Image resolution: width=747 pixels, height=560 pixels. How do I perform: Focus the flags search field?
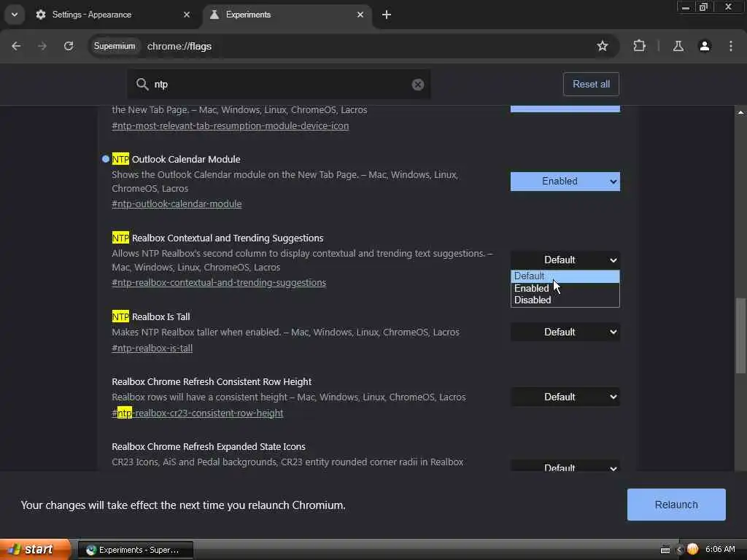tap(279, 85)
